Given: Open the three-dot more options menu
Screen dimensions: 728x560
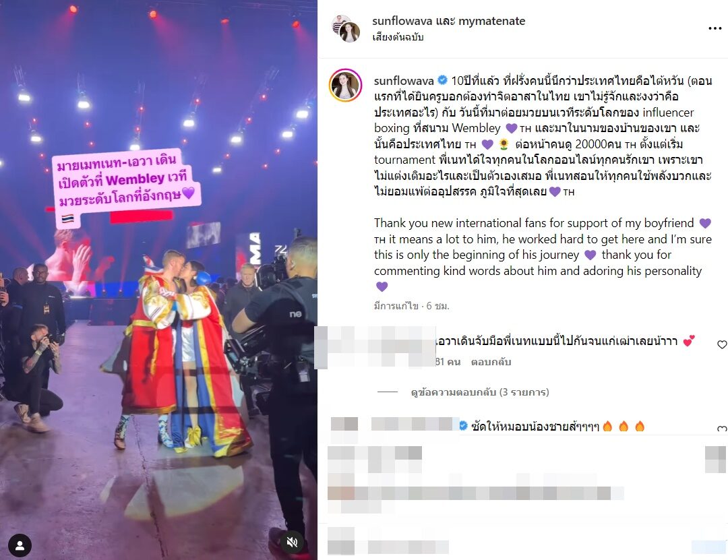Looking at the screenshot, I should [x=715, y=29].
